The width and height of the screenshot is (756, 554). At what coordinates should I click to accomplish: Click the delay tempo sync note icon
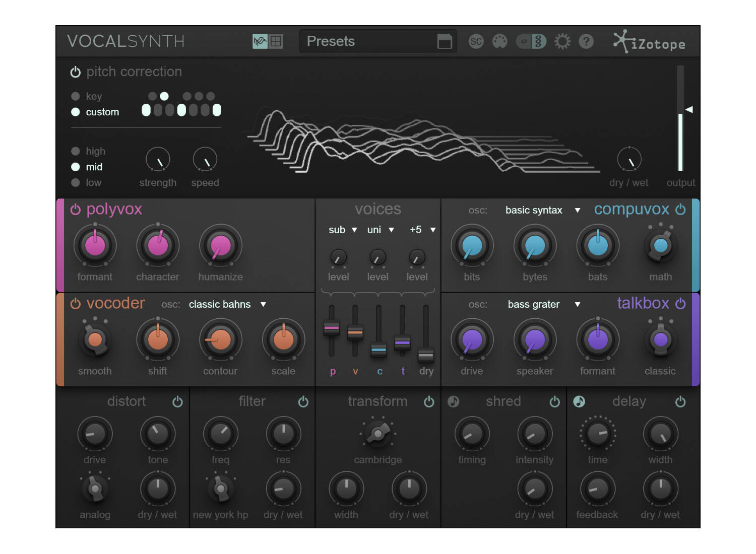(579, 401)
